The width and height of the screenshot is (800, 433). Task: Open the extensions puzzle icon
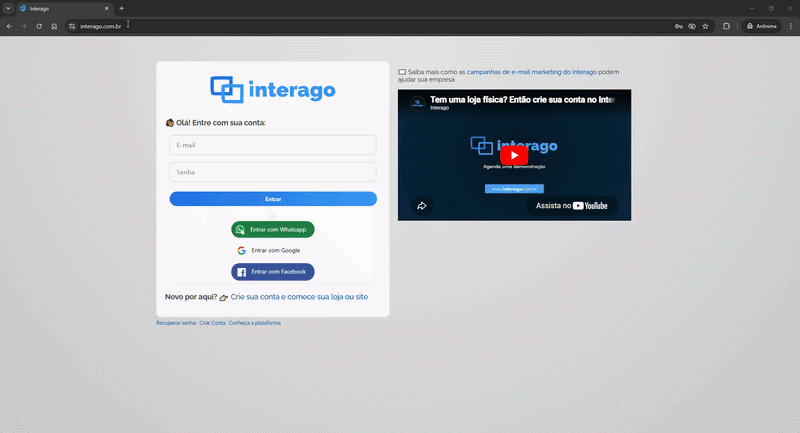point(726,26)
